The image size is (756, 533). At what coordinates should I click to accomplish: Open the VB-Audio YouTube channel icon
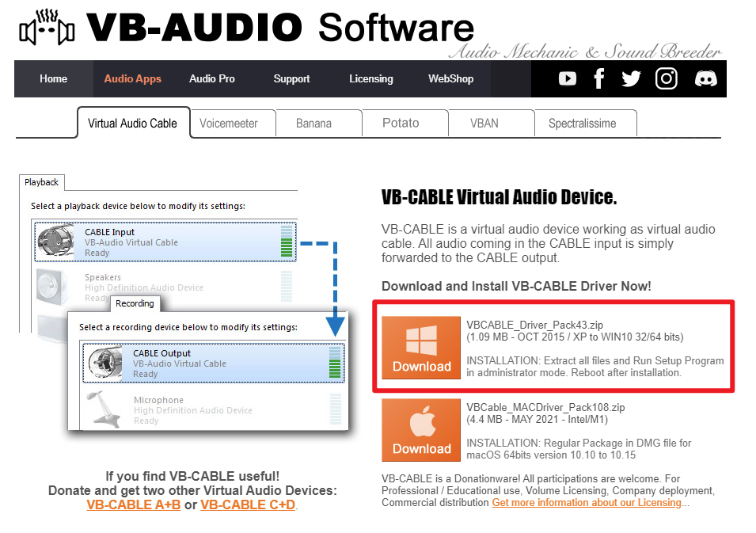tap(567, 78)
